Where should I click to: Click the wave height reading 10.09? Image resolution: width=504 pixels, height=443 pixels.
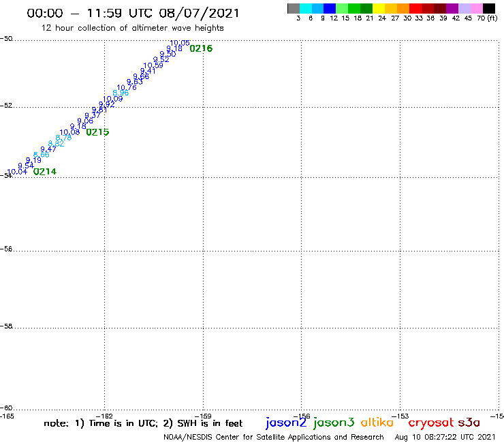113,99
